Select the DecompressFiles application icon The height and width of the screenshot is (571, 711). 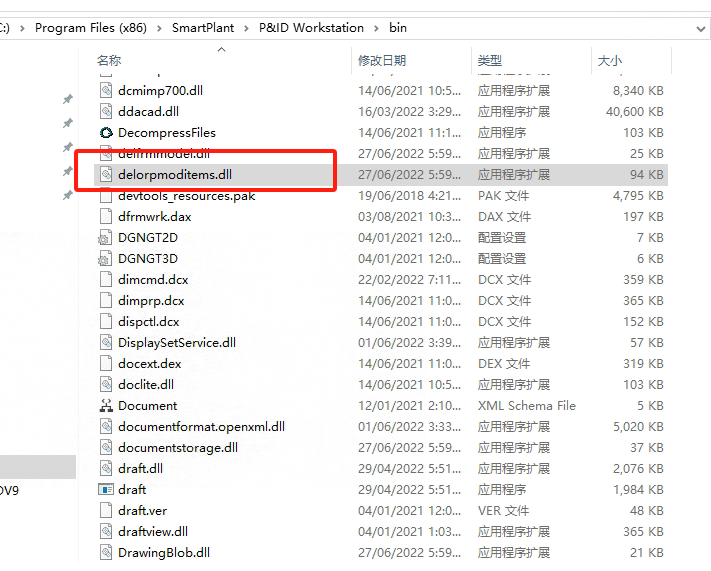(106, 132)
